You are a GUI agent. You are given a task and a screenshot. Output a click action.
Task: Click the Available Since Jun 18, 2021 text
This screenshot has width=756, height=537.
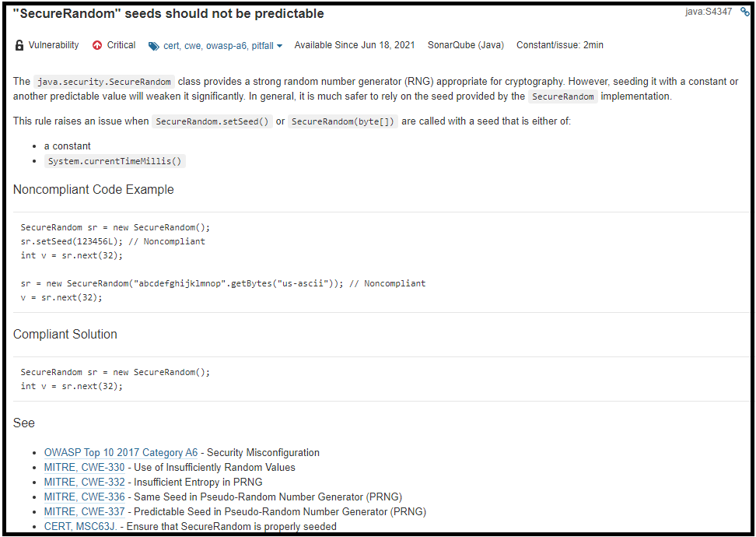[x=354, y=45]
